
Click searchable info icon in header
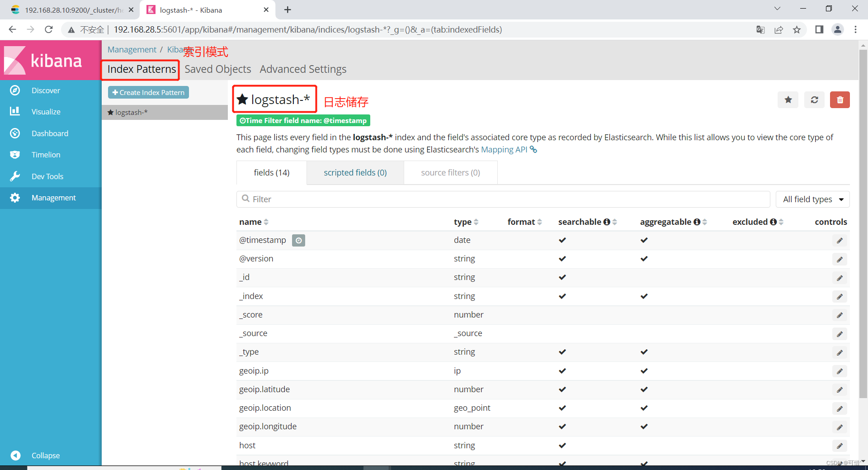point(607,222)
